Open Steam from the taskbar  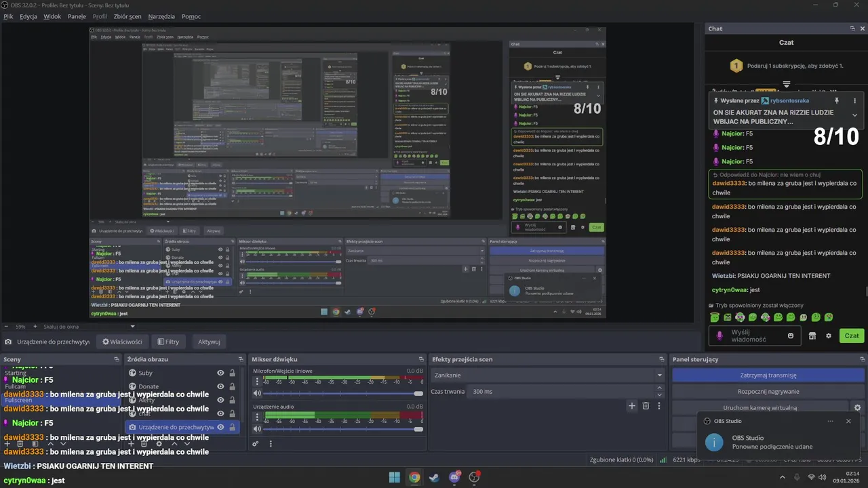pos(434,477)
